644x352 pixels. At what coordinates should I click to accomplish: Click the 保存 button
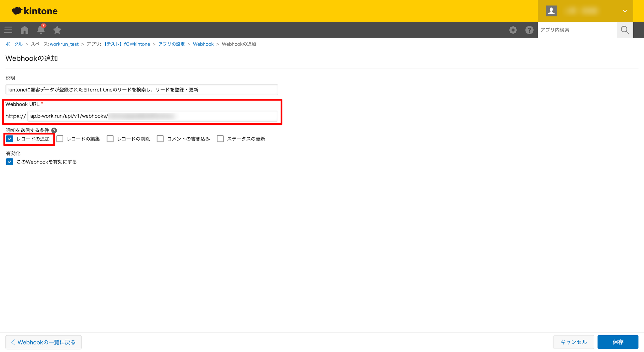coord(618,342)
